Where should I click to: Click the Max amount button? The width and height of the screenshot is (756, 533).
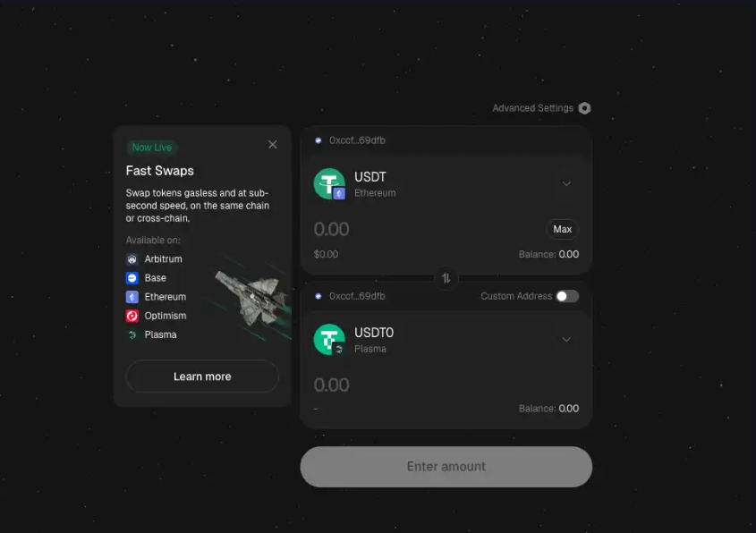[x=562, y=229]
